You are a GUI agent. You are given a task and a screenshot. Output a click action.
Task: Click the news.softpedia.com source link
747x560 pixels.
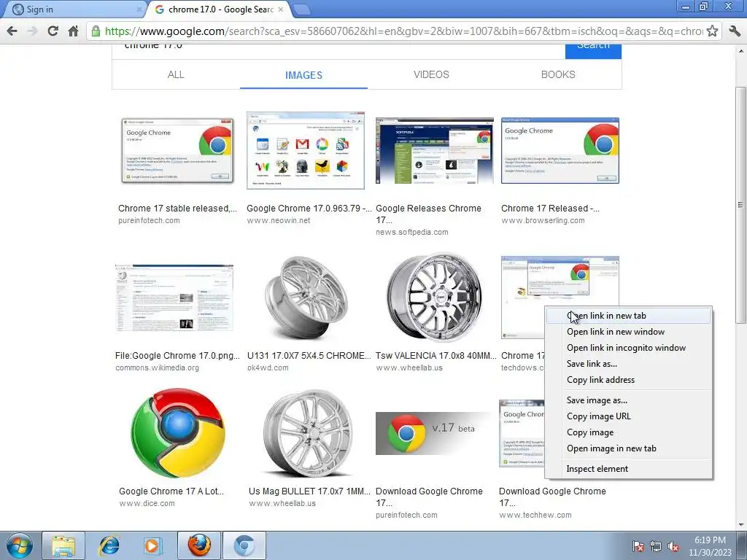click(x=412, y=232)
